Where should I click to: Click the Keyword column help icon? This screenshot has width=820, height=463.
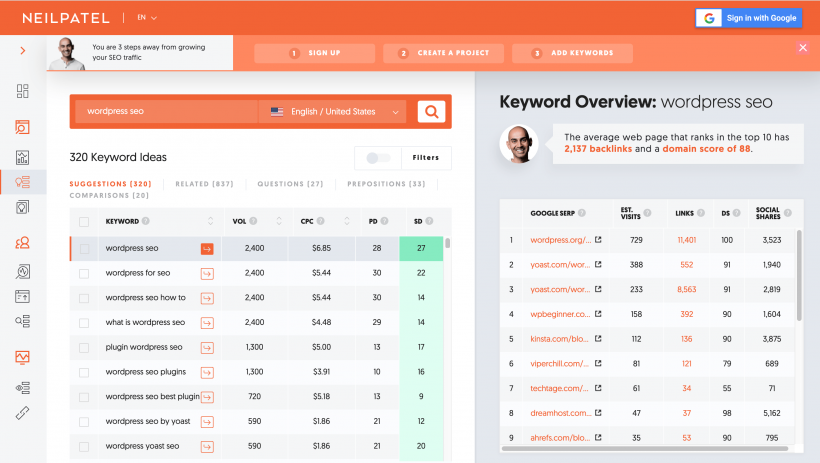pos(146,221)
